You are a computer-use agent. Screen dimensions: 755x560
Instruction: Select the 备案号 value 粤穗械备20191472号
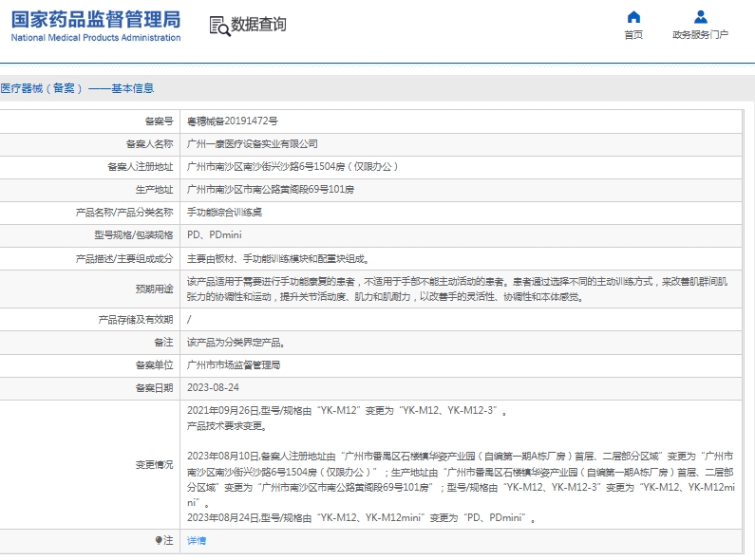click(233, 121)
